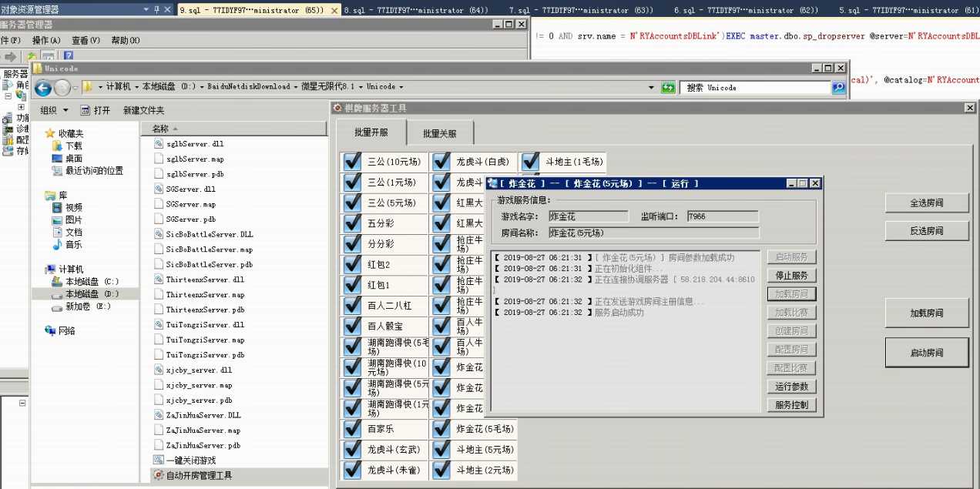This screenshot has width=980, height=489.
Task: Uncheck the 炸金花(5毛场) checkbox
Action: point(441,429)
